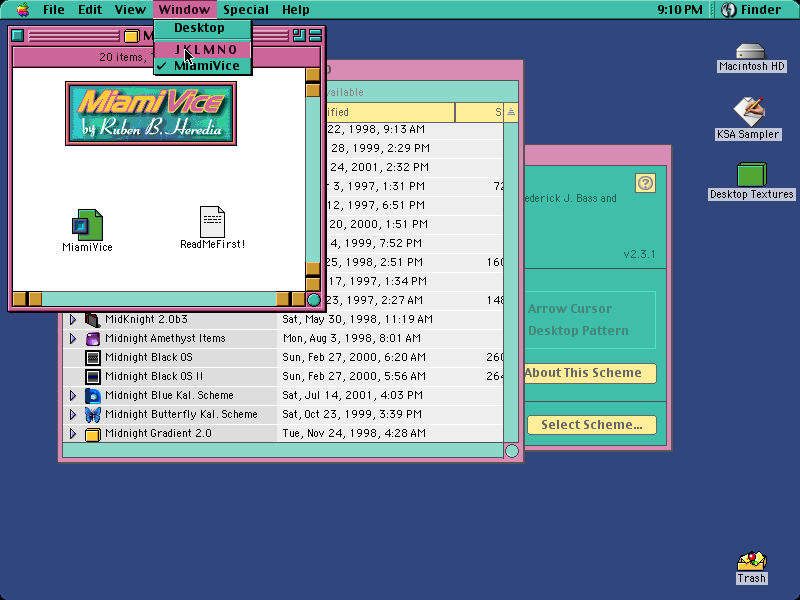
Task: Choose Desktop from the Window menu
Action: (203, 28)
